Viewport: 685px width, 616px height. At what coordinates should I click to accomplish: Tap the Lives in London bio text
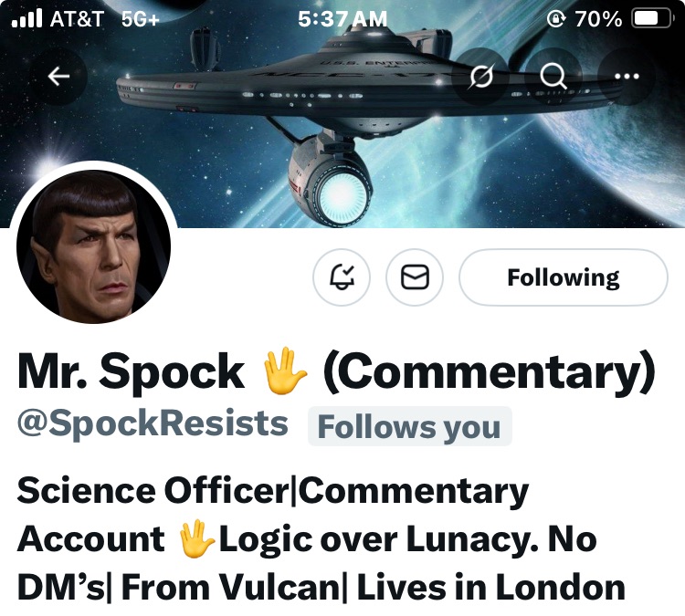[491, 587]
